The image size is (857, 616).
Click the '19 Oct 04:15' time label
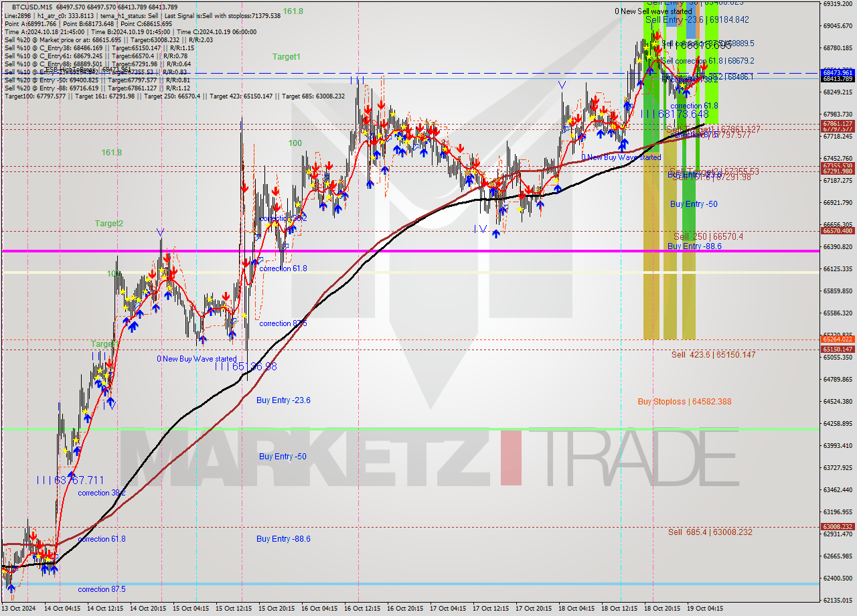(x=705, y=609)
